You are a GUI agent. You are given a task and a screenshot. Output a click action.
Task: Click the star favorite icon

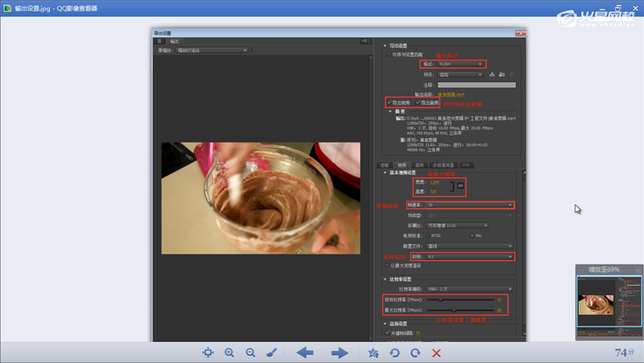pyautogui.click(x=374, y=353)
